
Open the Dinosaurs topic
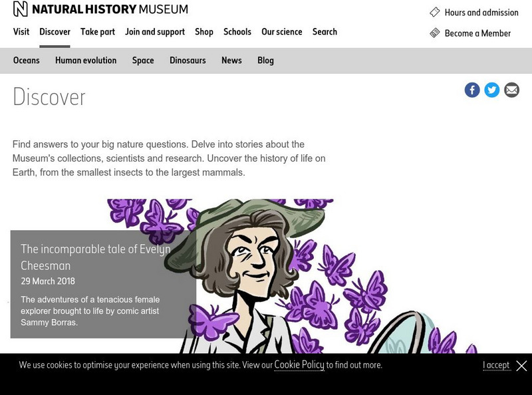click(188, 60)
